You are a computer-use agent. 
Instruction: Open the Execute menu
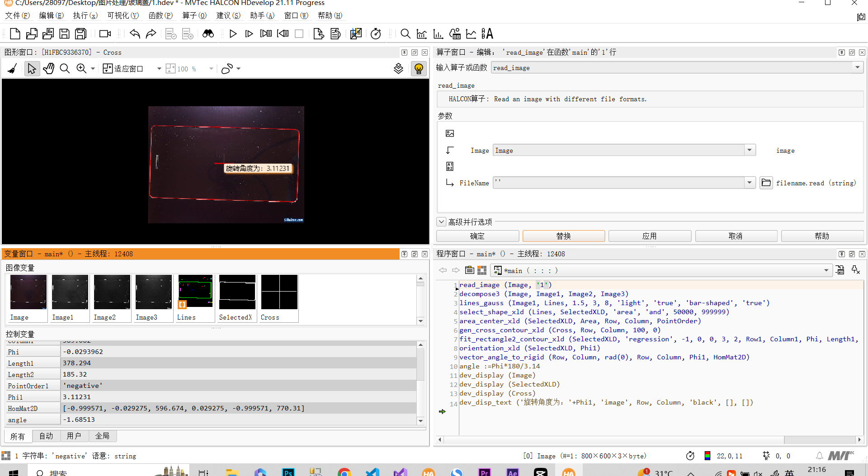[85, 15]
